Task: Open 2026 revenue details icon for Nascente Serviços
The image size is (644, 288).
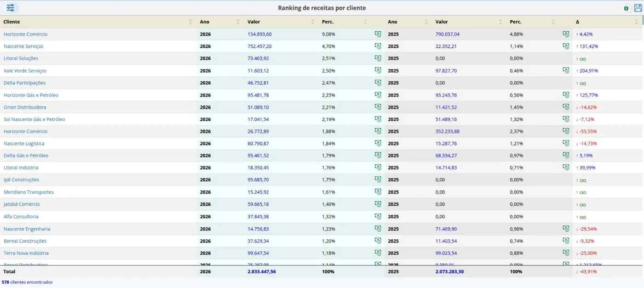Action: (378, 46)
